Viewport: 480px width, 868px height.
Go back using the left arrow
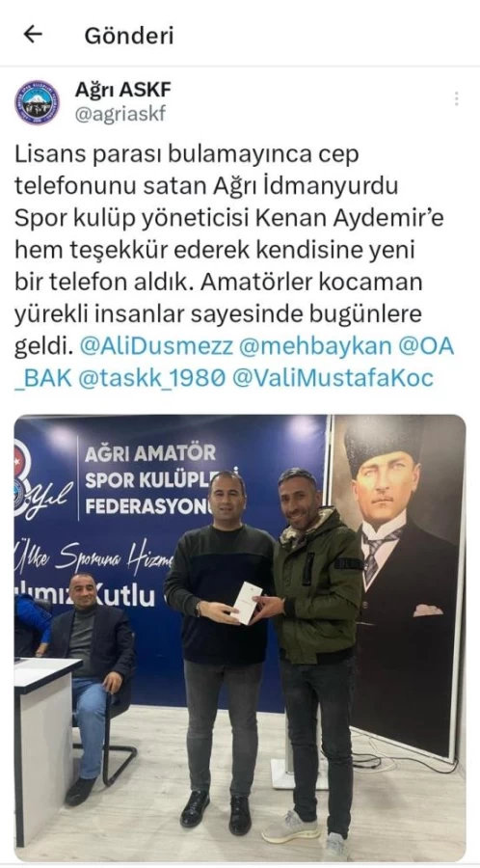pyautogui.click(x=33, y=35)
